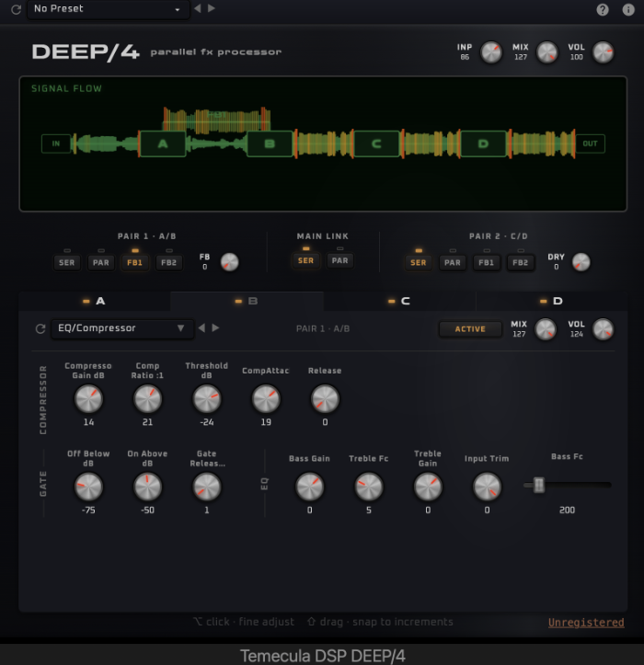
Task: Click the Release knob
Action: click(x=325, y=398)
